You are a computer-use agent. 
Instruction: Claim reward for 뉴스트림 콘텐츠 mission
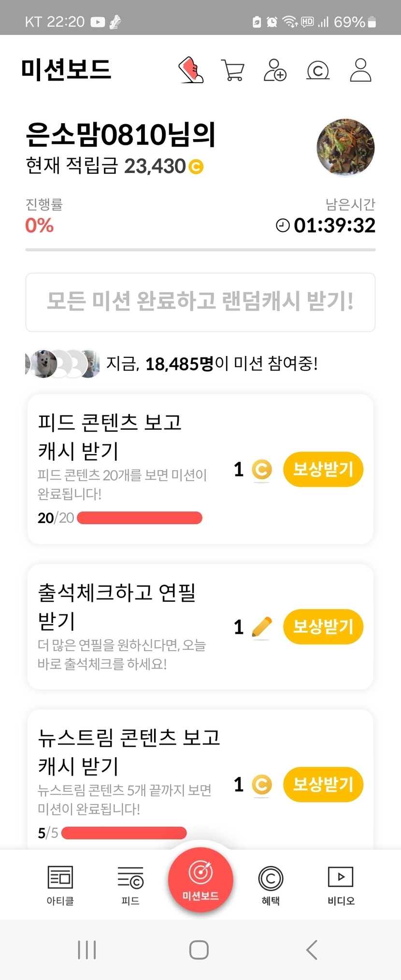[323, 784]
